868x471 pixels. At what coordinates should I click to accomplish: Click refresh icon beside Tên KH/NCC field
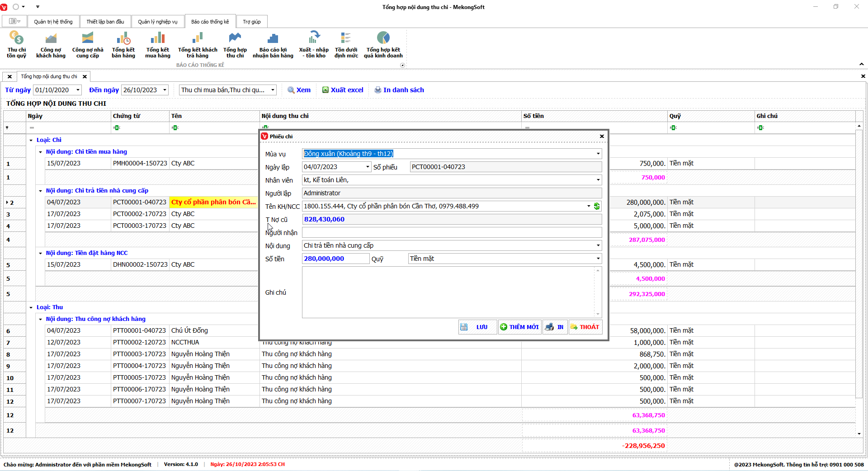pyautogui.click(x=597, y=206)
